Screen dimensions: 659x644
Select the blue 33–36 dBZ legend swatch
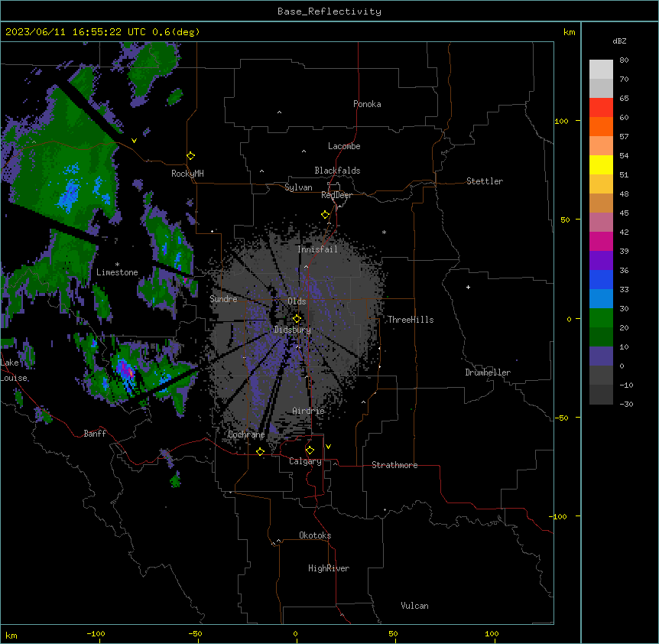601,279
